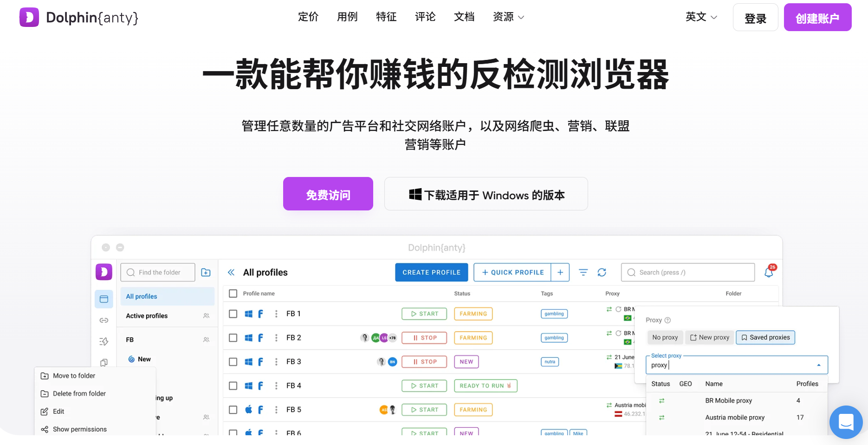Screen dimensions: 868x445
Task: Check the Profile name header checkbox
Action: (233, 293)
